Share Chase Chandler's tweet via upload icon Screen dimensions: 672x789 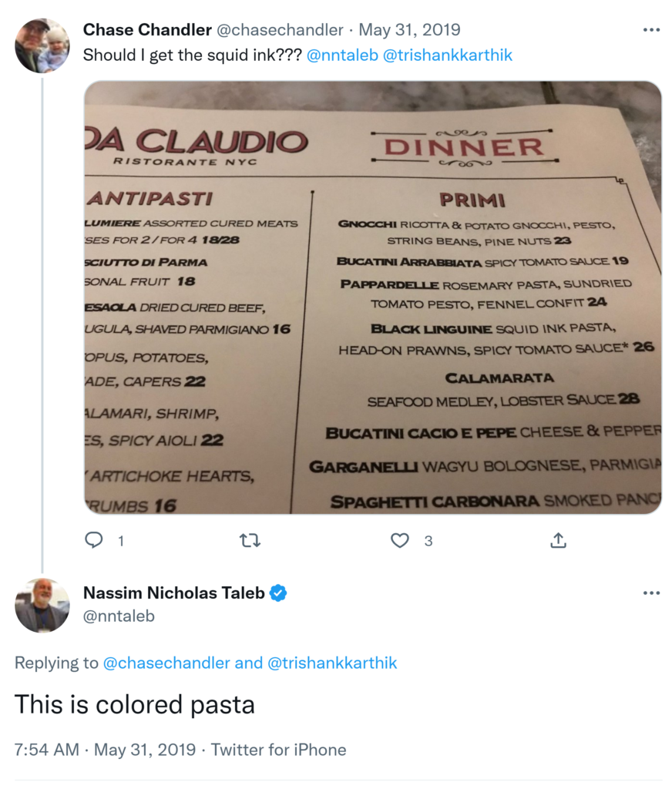[x=558, y=540]
